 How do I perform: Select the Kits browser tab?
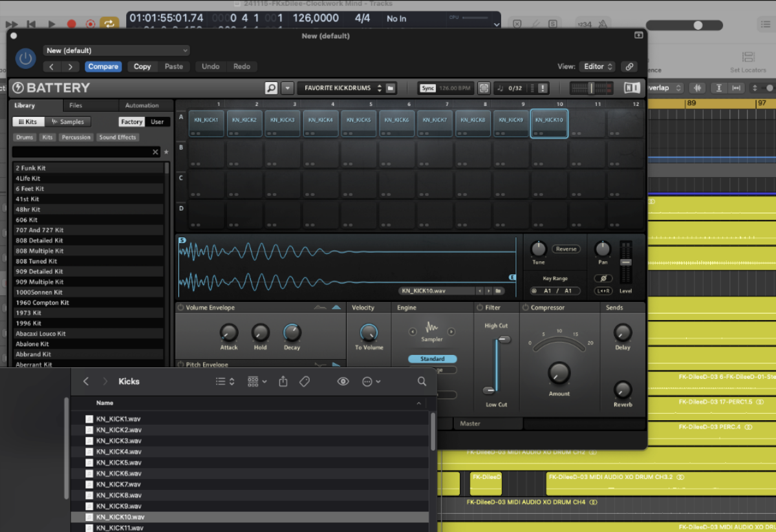(x=28, y=122)
